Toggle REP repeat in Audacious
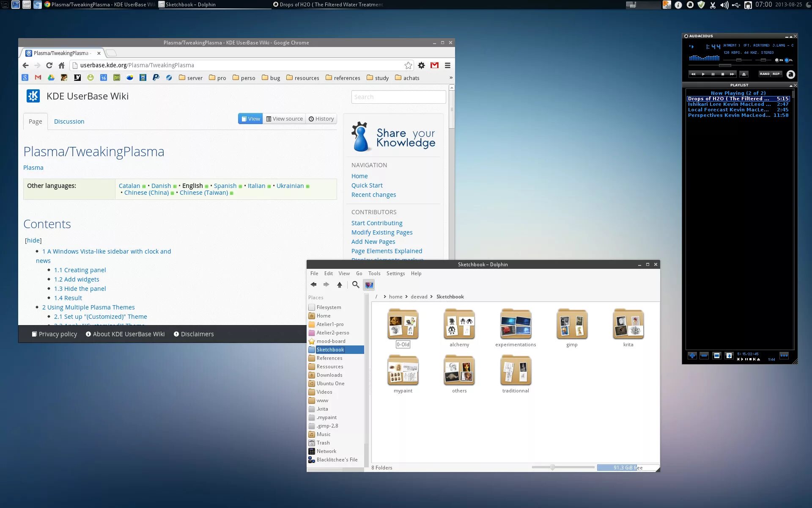 pyautogui.click(x=776, y=74)
